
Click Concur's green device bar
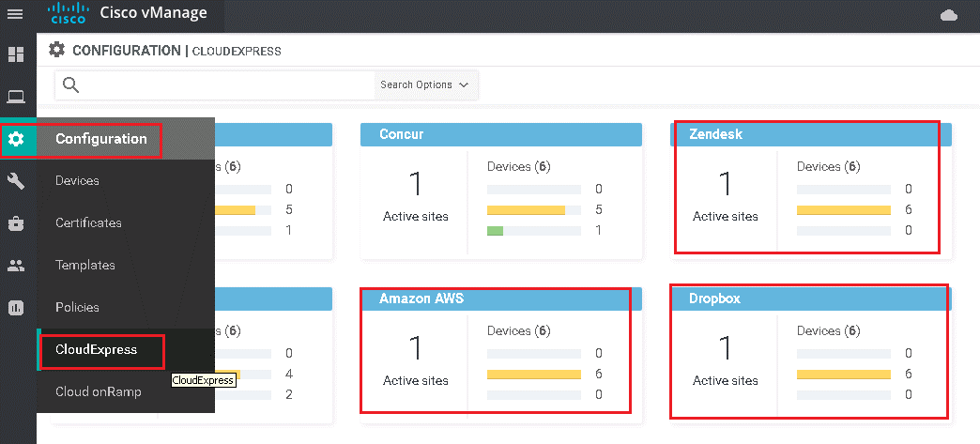(495, 231)
